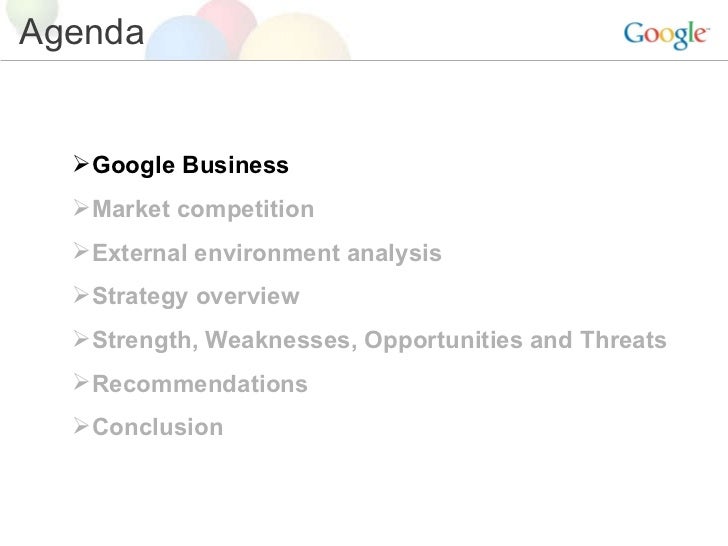Click the yellow balloon in the header
The image size is (728, 546).
pyautogui.click(x=294, y=38)
